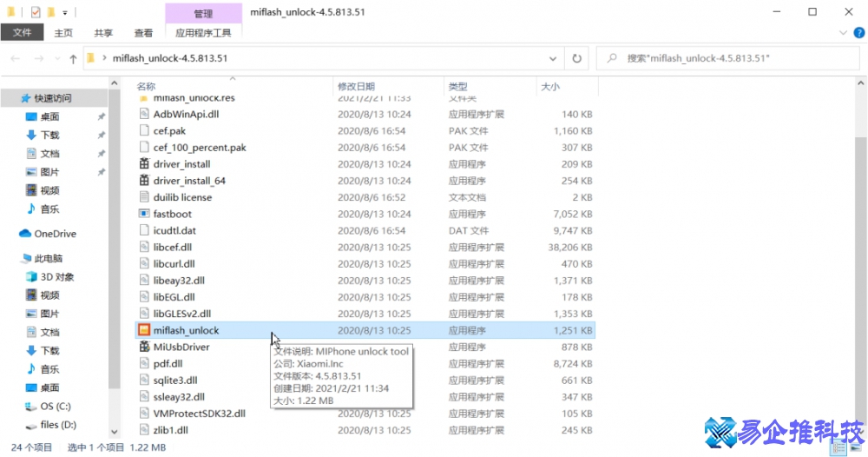Click the navigation pane scroll up arrow

click(x=114, y=83)
